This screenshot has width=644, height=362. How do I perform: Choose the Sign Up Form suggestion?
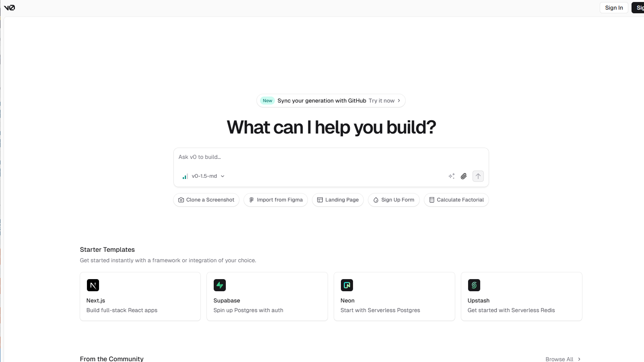coord(394,200)
